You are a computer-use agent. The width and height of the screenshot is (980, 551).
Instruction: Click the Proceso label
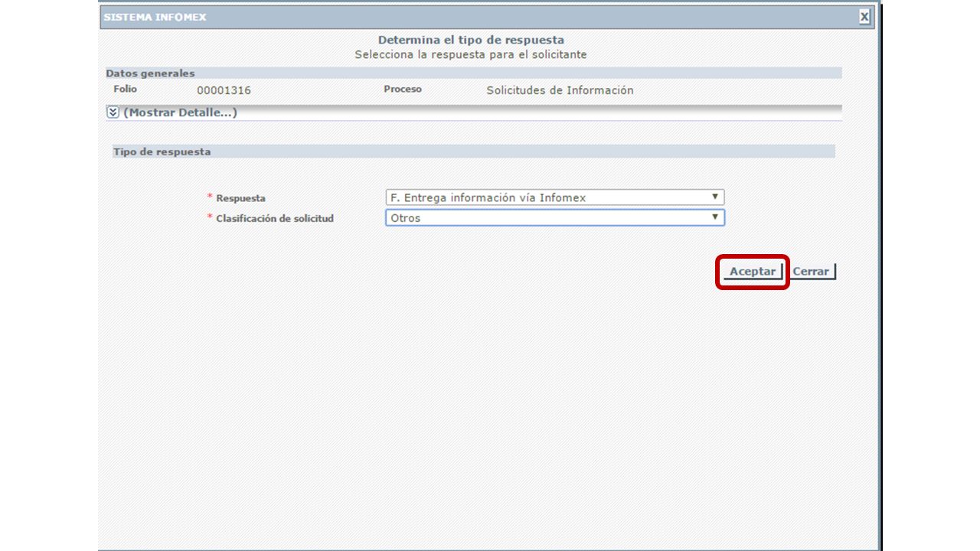click(x=403, y=90)
